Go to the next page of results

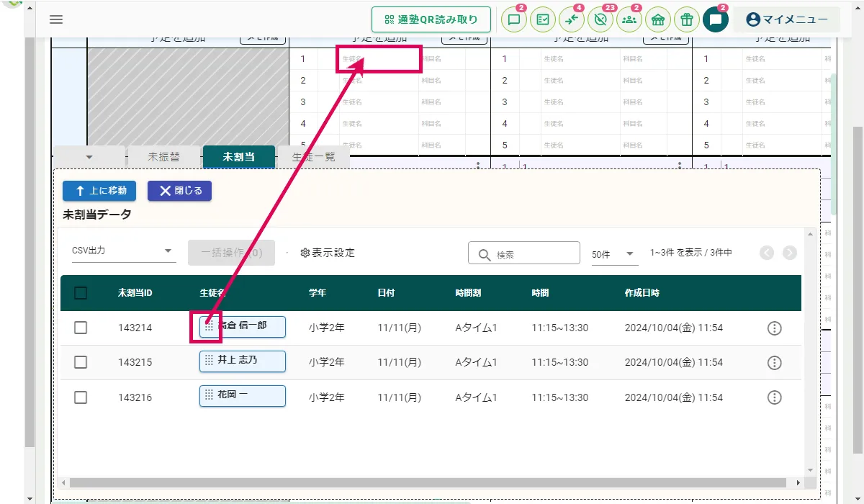click(790, 253)
